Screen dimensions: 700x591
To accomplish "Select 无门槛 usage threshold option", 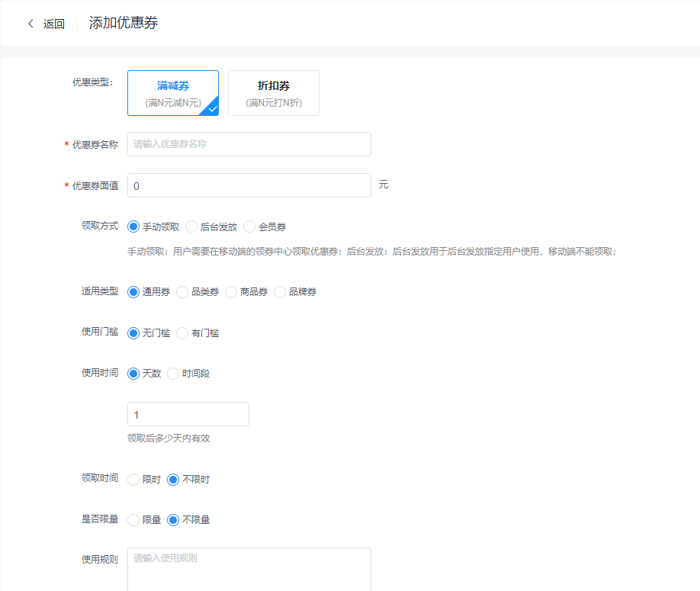I will [134, 333].
